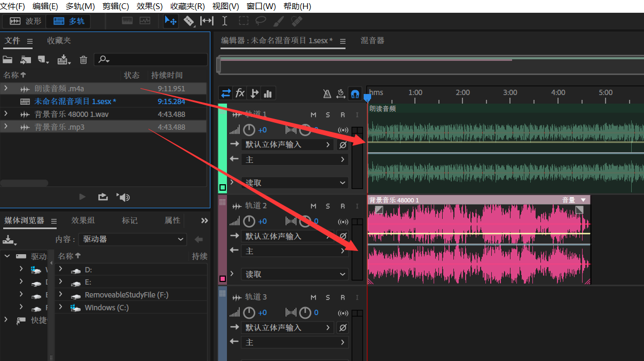Viewport: 644px width, 361px height.
Task: Solo Track 2 with S button
Action: (x=328, y=206)
